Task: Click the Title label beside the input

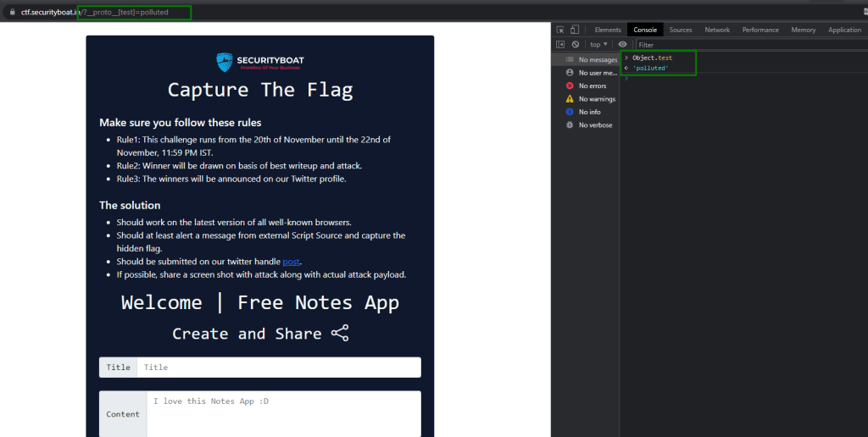Action: tap(118, 368)
